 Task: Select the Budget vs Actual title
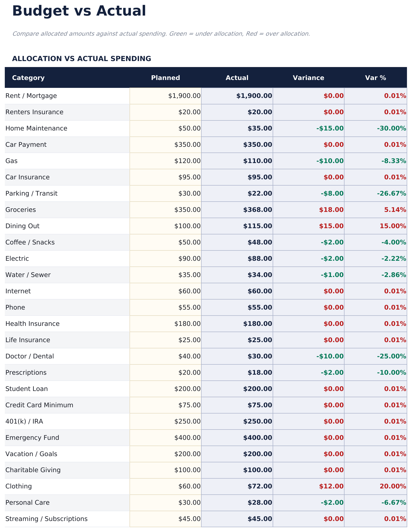tap(79, 11)
